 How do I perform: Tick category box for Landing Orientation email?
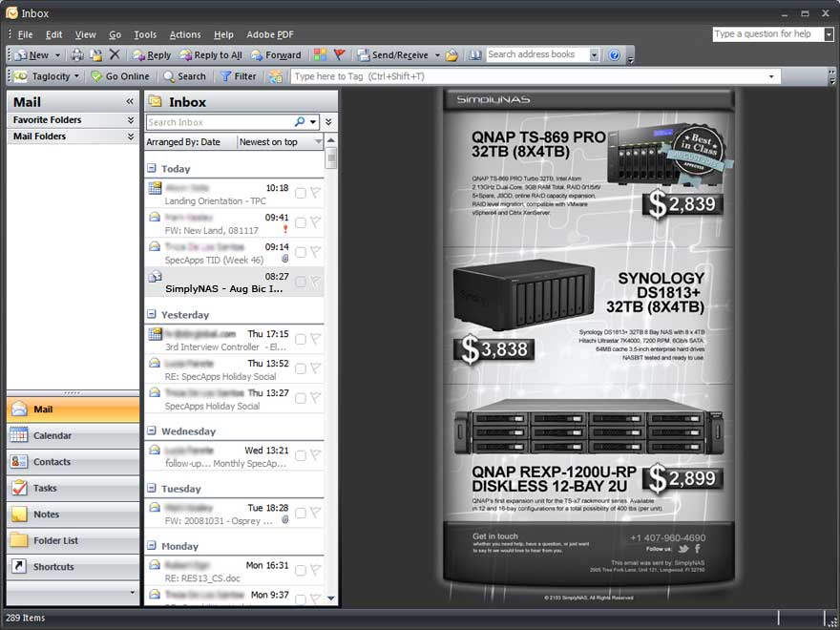(301, 193)
